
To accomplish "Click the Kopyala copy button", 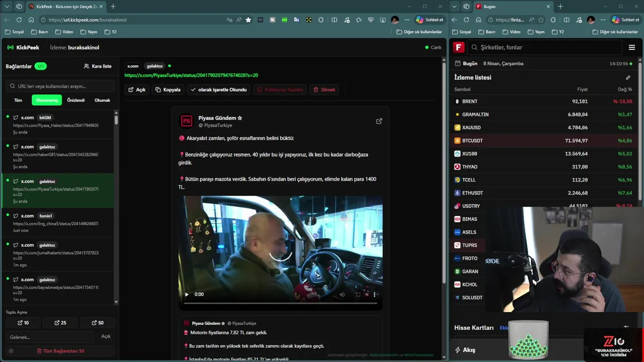I will click(168, 89).
